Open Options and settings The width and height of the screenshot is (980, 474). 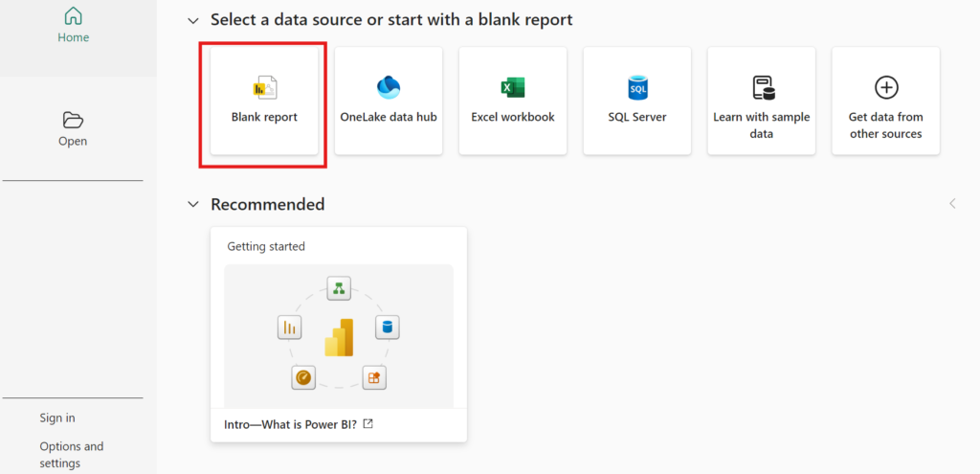(71, 455)
